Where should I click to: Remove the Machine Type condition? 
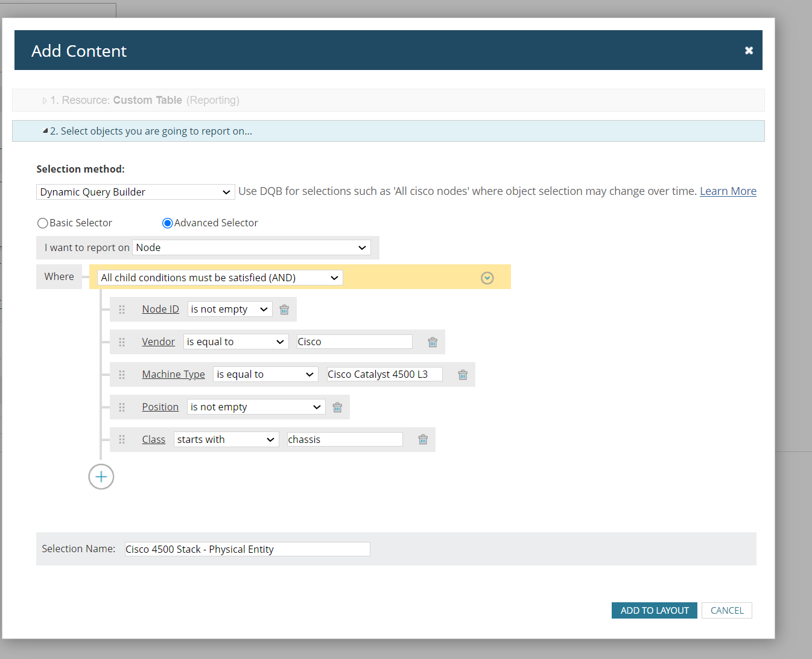(x=463, y=375)
